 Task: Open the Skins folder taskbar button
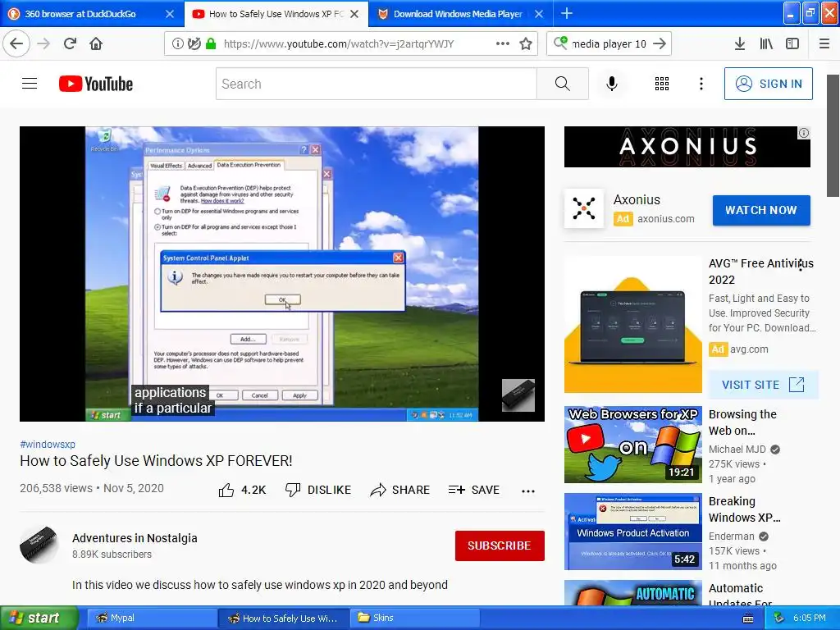416,619
